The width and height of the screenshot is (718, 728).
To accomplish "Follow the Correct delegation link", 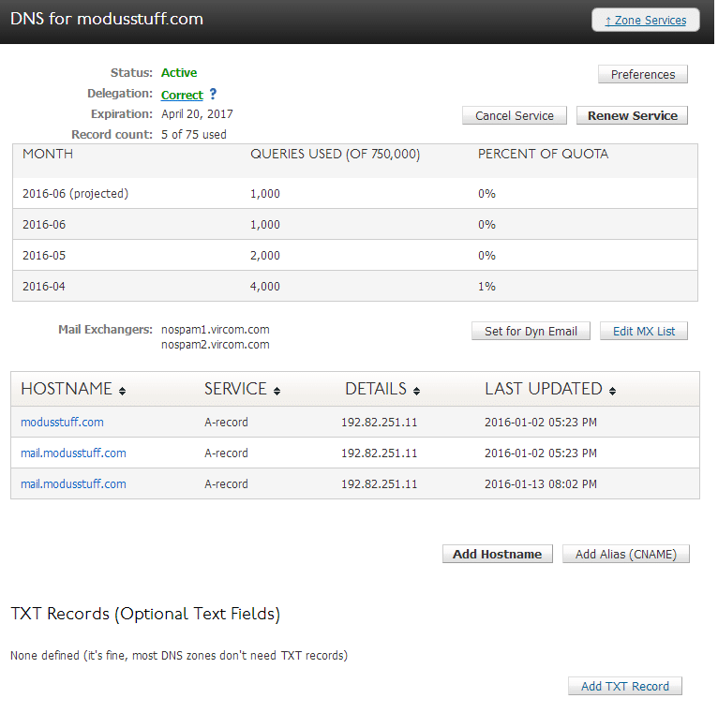I will click(182, 95).
